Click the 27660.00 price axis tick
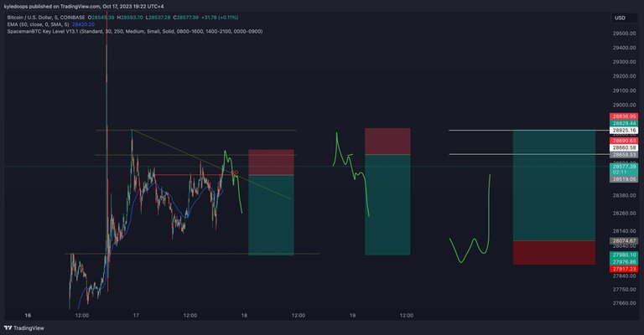The width and height of the screenshot is (644, 335). pos(624,303)
